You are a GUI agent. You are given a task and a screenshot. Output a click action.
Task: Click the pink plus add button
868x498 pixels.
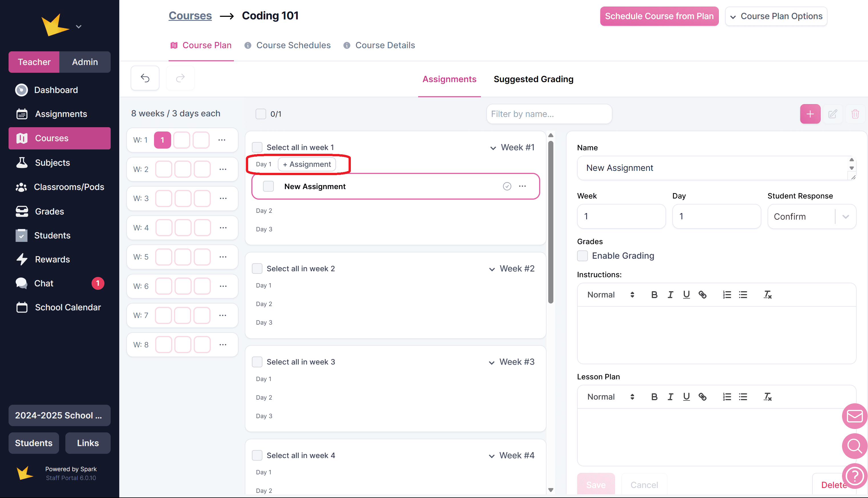point(810,114)
